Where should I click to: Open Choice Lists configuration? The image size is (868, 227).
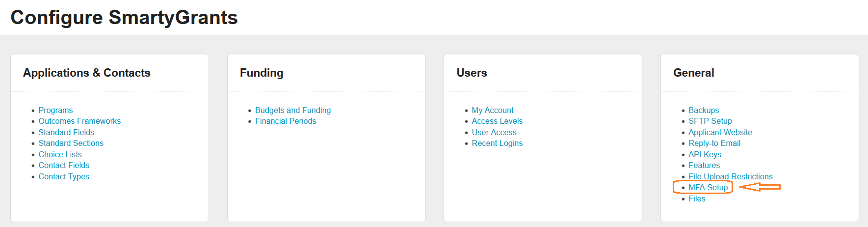click(x=60, y=154)
